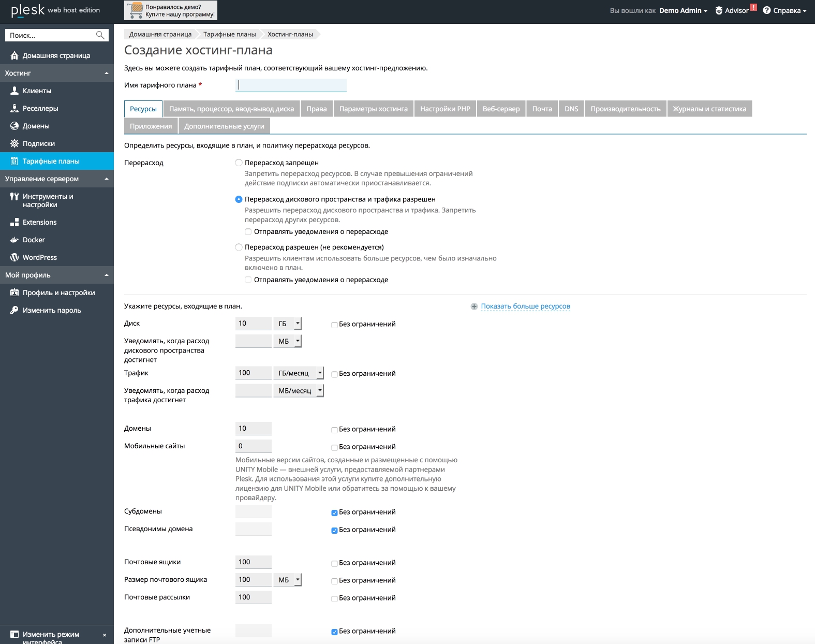Open the Почта tab
The image size is (815, 644).
(542, 109)
